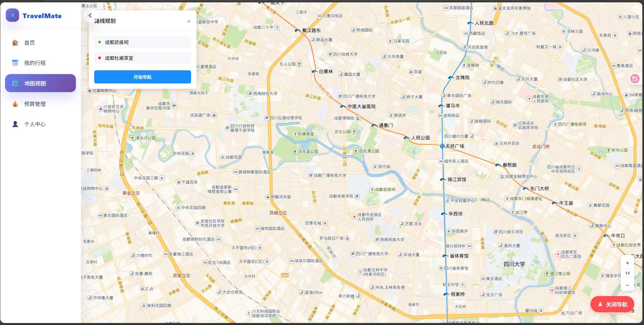Click the 双楠立交 interchange label
644x325 pixels.
278,213
